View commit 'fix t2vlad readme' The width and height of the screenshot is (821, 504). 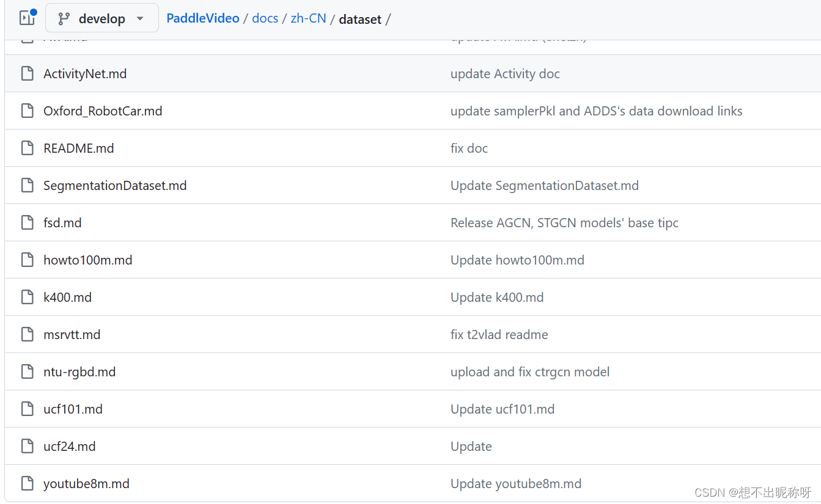(x=499, y=335)
